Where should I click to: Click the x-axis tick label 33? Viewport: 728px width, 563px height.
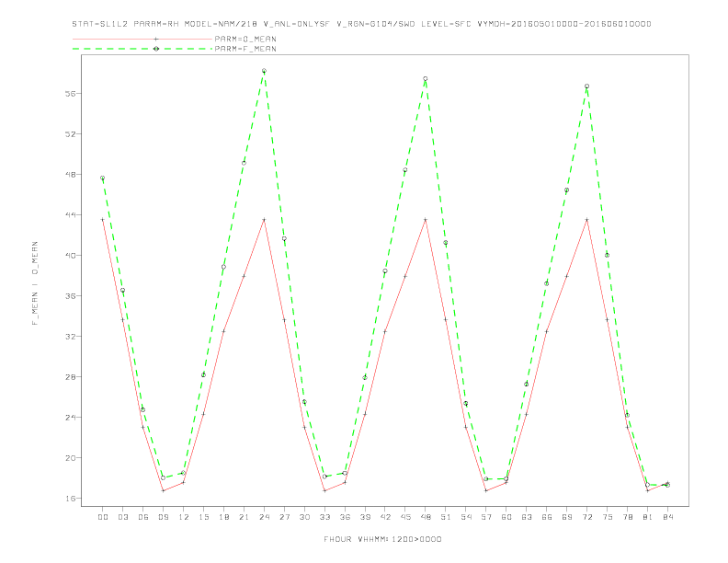(x=324, y=517)
